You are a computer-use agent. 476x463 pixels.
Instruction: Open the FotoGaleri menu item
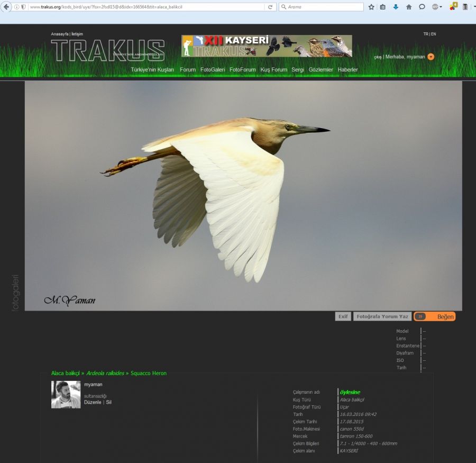(213, 70)
